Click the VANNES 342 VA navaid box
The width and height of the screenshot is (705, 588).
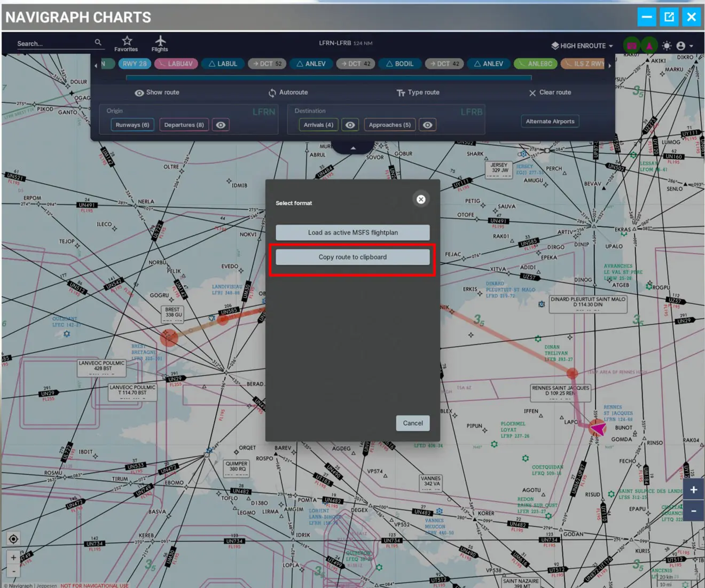tap(430, 483)
